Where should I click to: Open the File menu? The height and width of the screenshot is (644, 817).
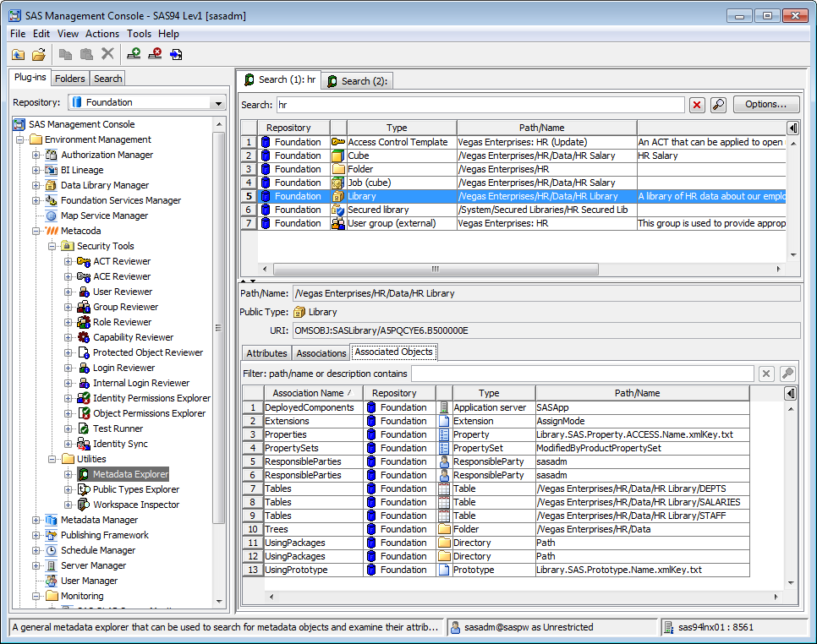18,34
